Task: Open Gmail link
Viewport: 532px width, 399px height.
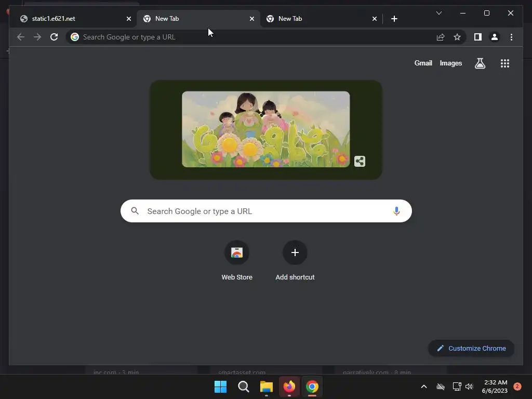Action: pos(423,63)
